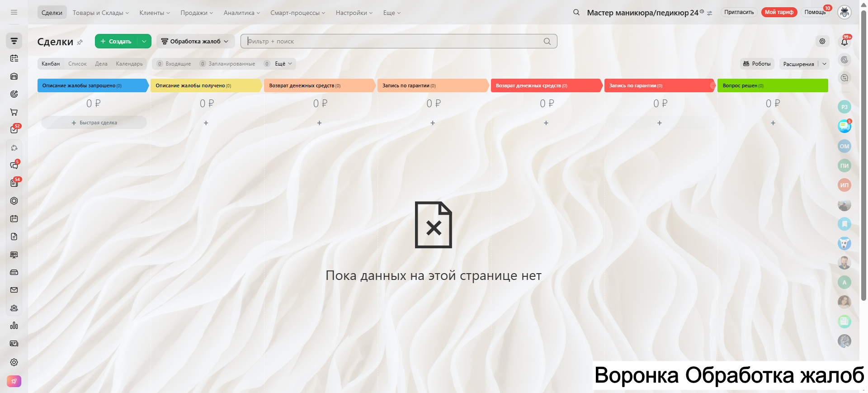Open the shopping cart icon in left sidebar
Screen dimensions: 868x393
14,112
